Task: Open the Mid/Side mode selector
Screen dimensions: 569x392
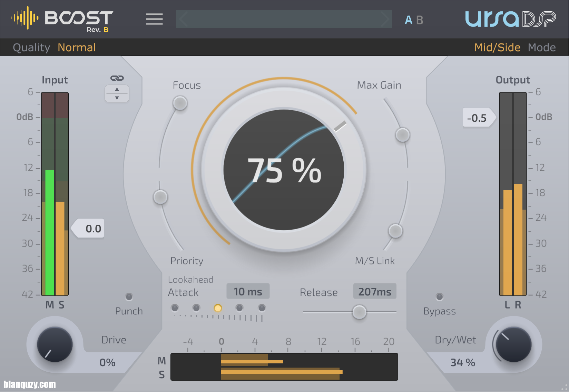Action: [497, 47]
